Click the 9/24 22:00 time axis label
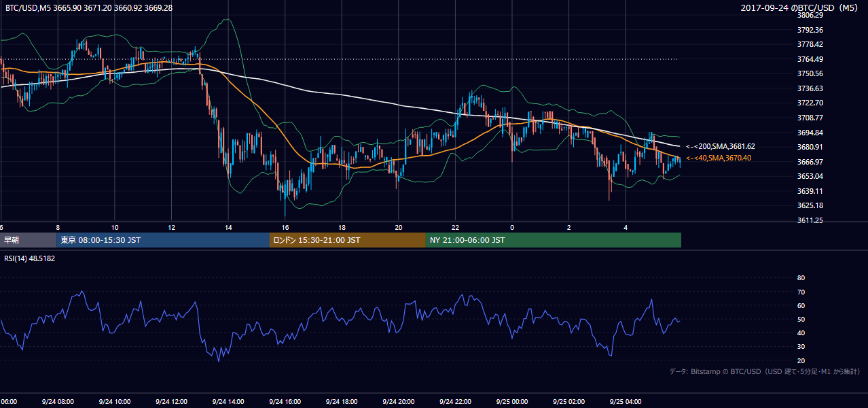 click(455, 401)
